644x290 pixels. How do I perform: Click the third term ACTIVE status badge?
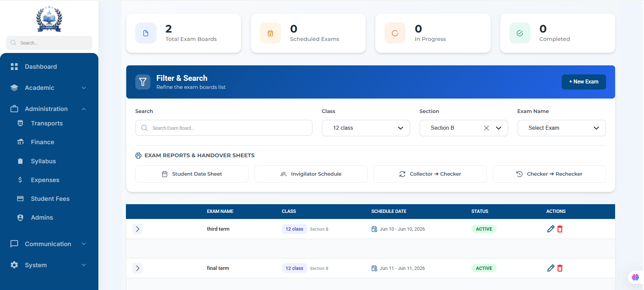click(484, 229)
